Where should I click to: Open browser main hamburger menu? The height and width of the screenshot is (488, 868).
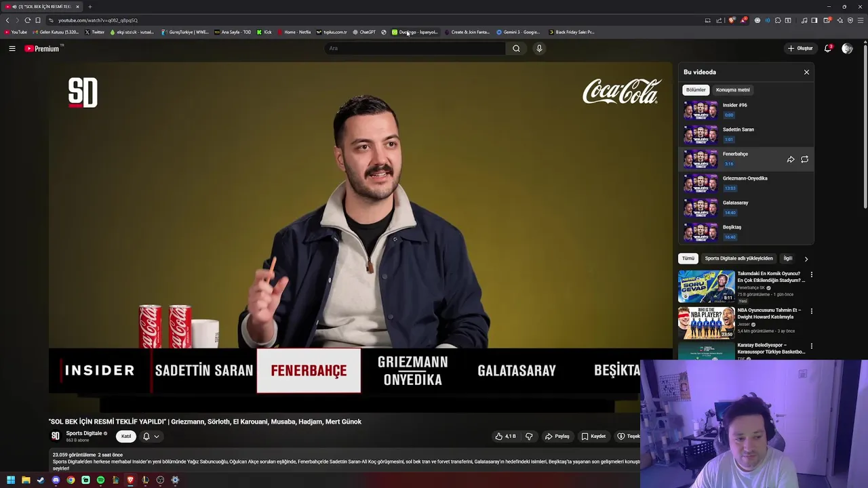pyautogui.click(x=860, y=20)
